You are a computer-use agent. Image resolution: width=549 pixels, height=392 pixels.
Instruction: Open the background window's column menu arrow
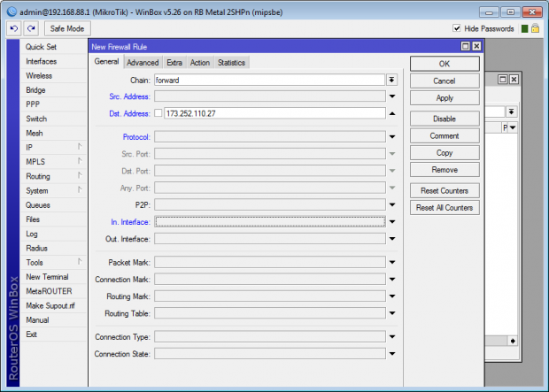(513, 127)
